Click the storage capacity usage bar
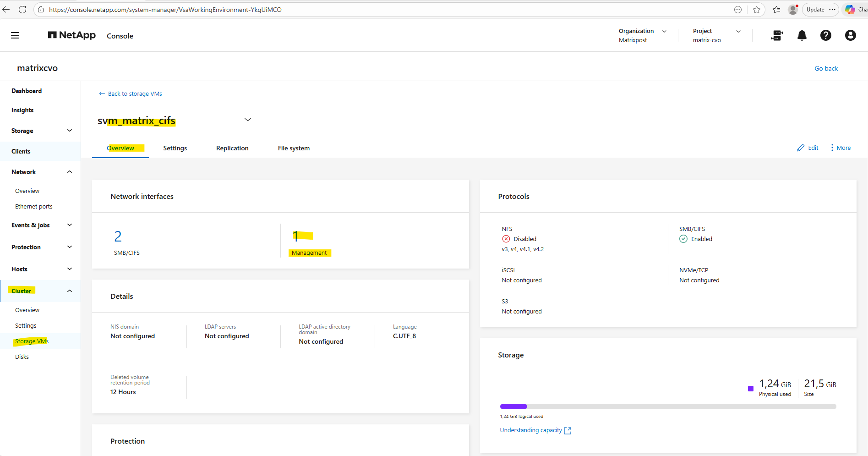868x456 pixels. [x=668, y=407]
